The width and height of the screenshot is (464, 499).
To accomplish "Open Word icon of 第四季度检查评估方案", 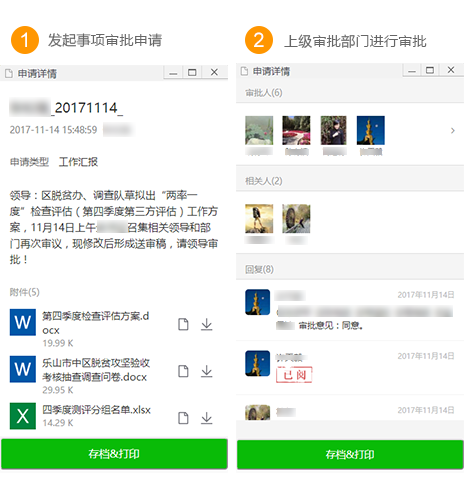I will point(23,322).
